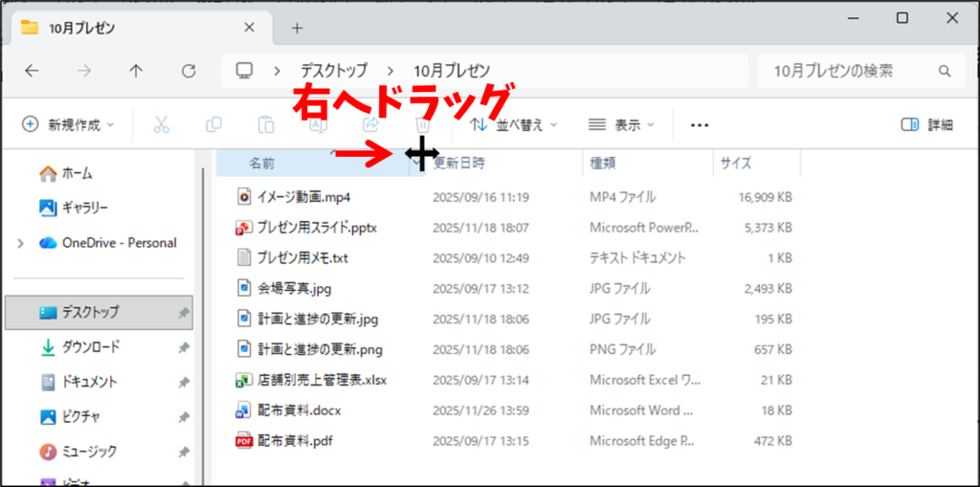Screen dimensions: 980x487
Task: Open the 表示 view dropdown
Action: point(621,124)
